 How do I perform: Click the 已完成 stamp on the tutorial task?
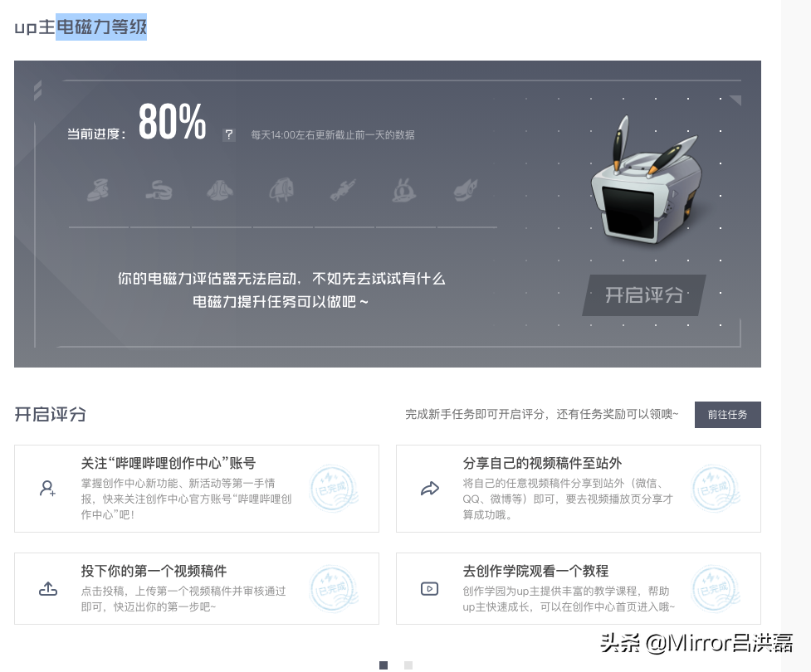[715, 588]
